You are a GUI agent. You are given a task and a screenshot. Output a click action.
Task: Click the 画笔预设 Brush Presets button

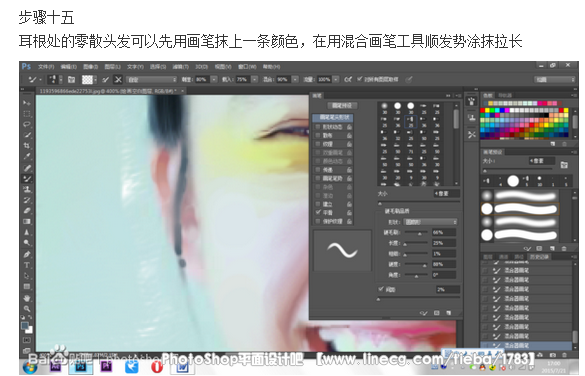pos(342,106)
